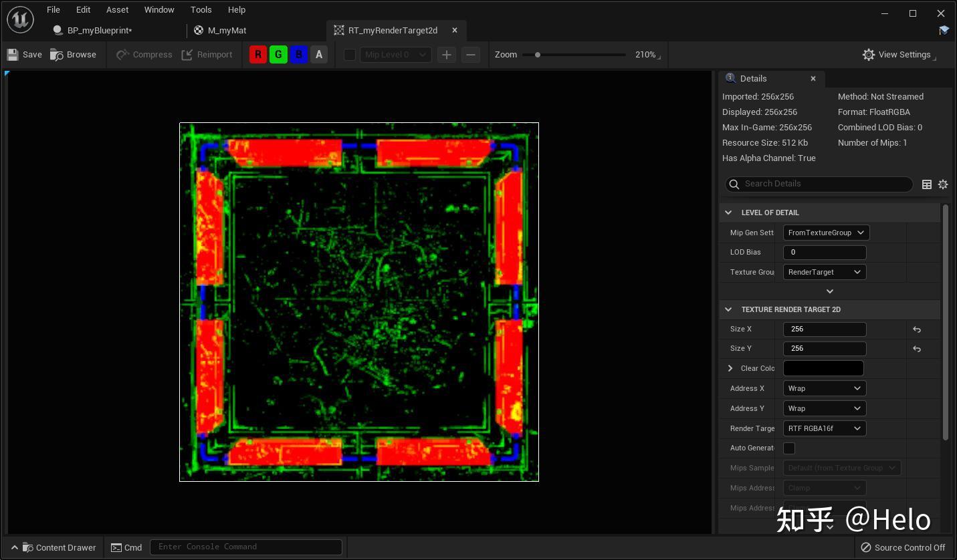Open the Address X Wrap dropdown
957x560 pixels.
[x=824, y=388]
